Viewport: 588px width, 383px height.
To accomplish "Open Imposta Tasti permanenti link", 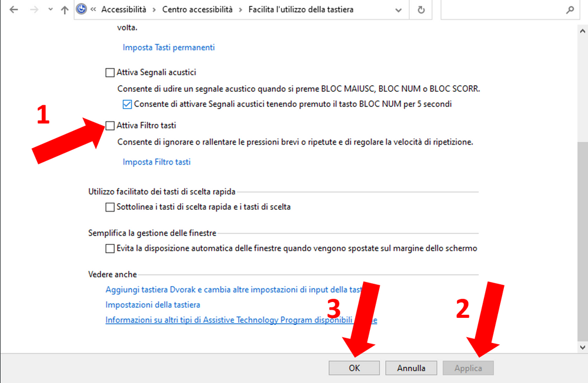I will click(168, 48).
